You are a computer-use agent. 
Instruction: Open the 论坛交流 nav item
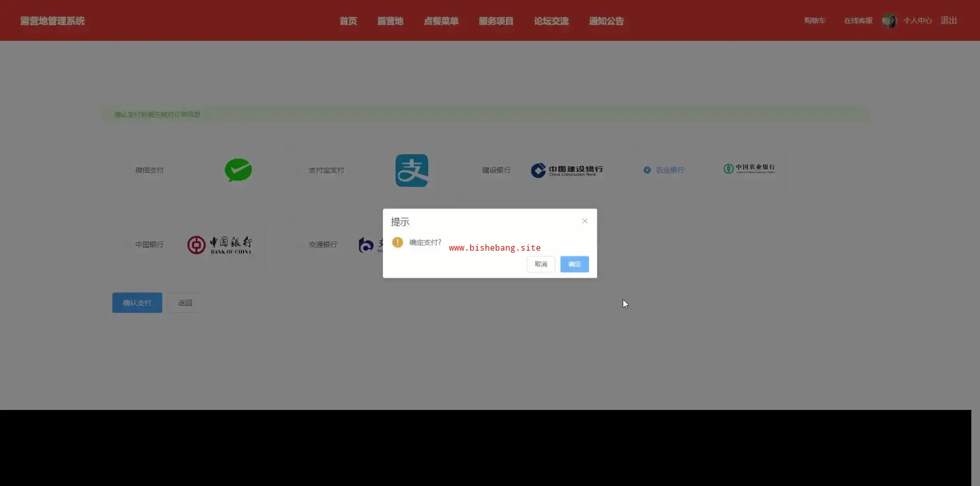pos(551,21)
